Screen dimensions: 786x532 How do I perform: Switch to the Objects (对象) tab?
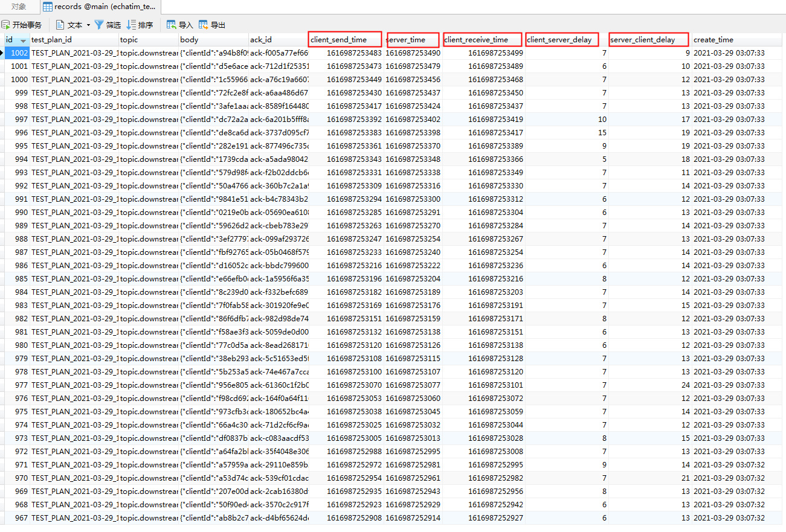point(19,7)
